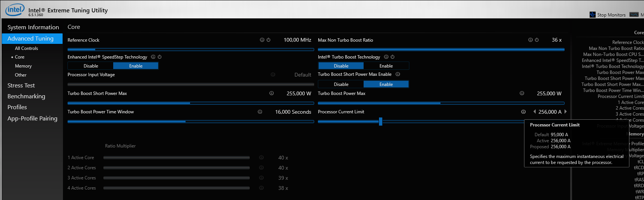
Task: Click the Turbo Boost Power Max info icon
Action: pos(522,93)
